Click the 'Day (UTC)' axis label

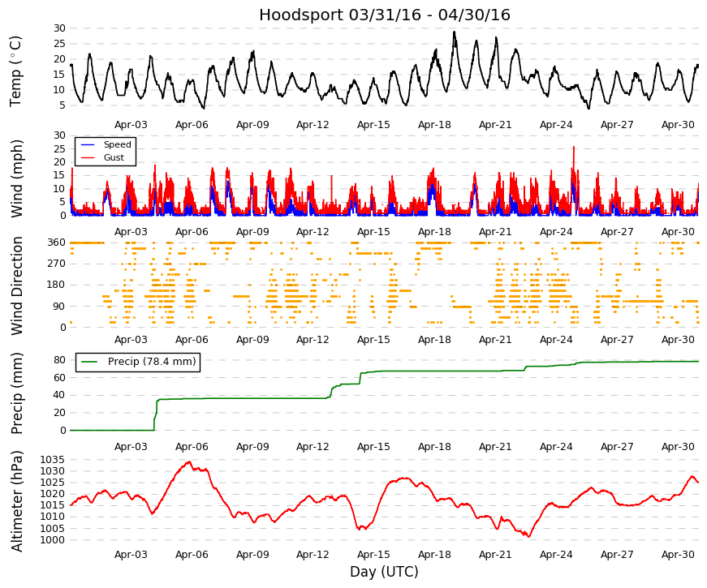[x=384, y=572]
